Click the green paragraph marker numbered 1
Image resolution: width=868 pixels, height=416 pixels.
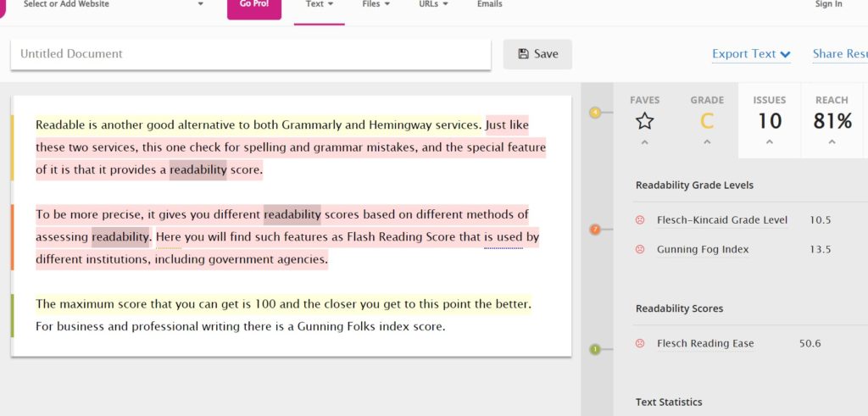coord(595,350)
